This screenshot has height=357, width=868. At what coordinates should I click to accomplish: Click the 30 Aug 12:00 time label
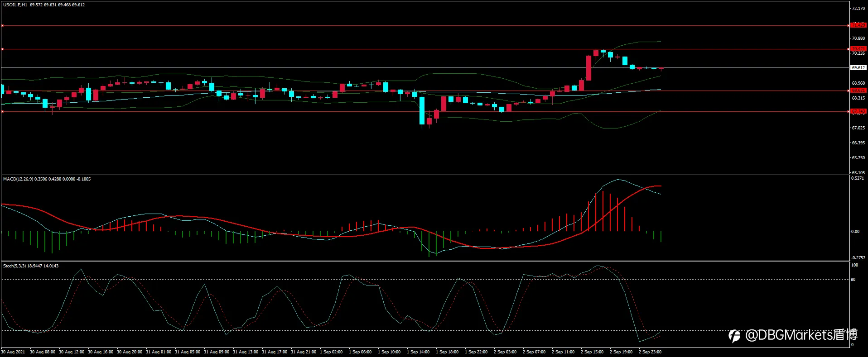(x=72, y=352)
